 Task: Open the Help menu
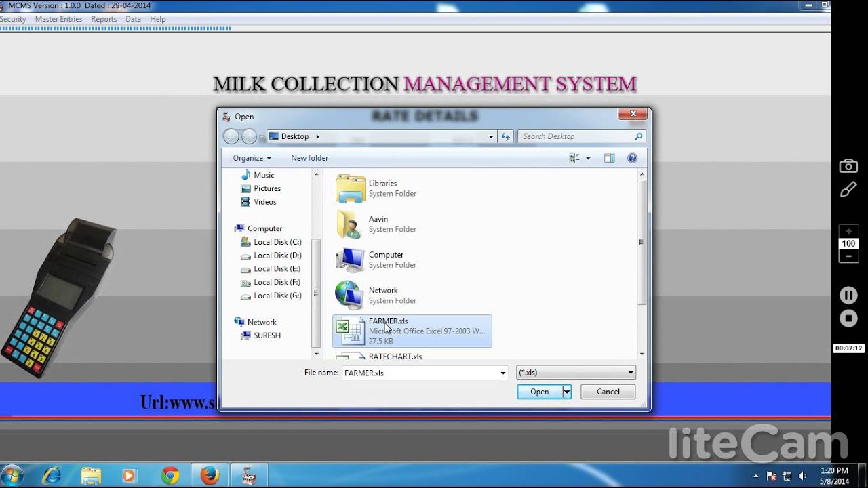(157, 19)
